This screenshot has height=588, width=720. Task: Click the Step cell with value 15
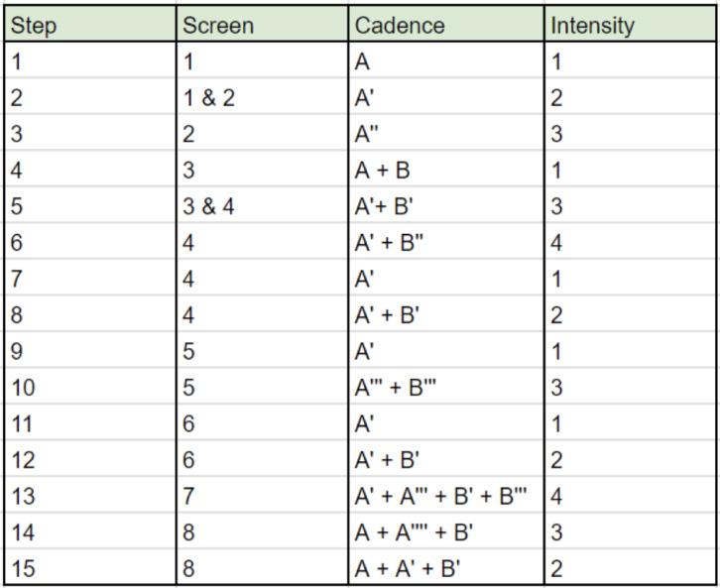[x=91, y=569]
